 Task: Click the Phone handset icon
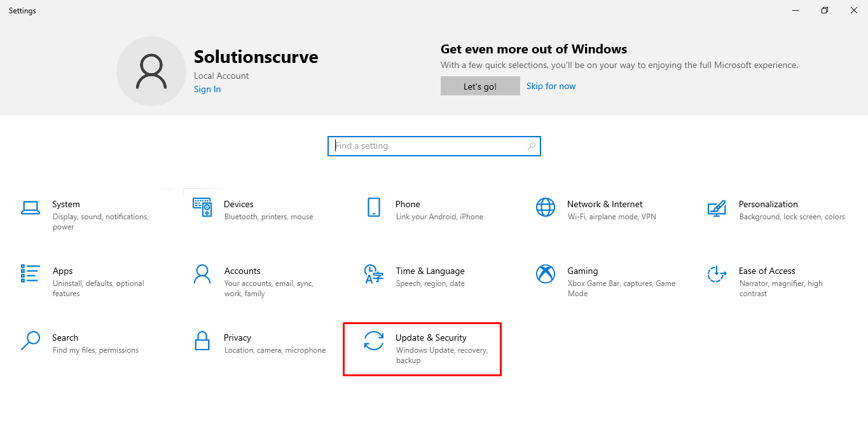coord(374,207)
